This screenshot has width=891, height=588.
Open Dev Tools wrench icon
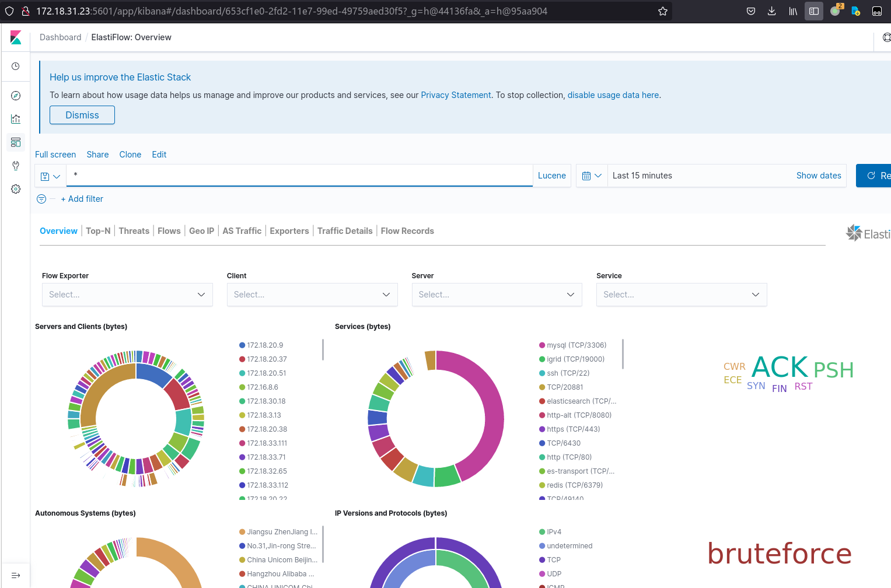click(16, 166)
